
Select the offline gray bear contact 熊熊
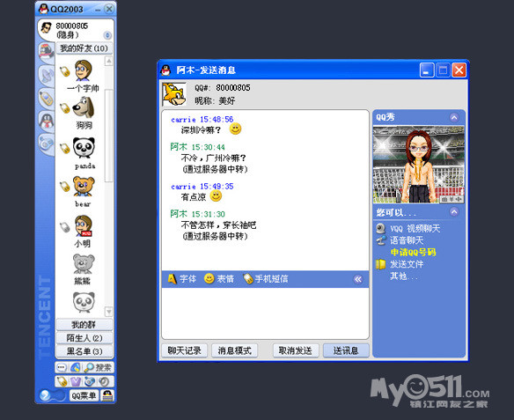pyautogui.click(x=84, y=264)
